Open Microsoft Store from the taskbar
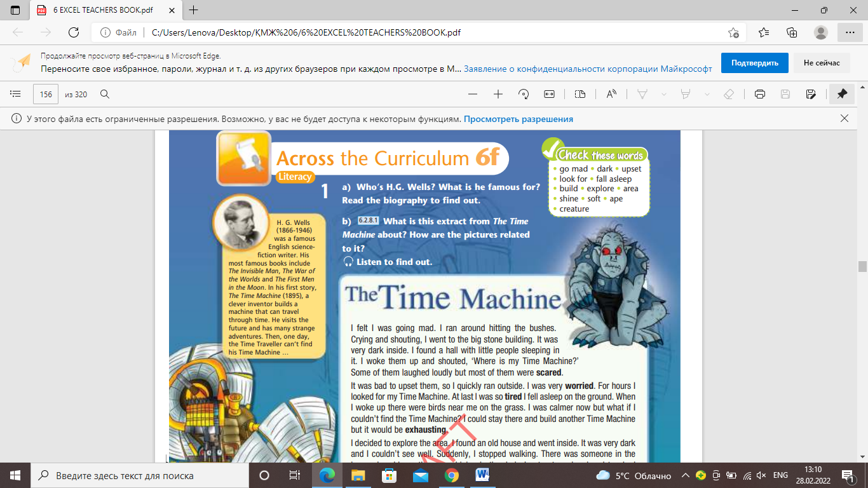Image resolution: width=868 pixels, height=488 pixels. [390, 475]
